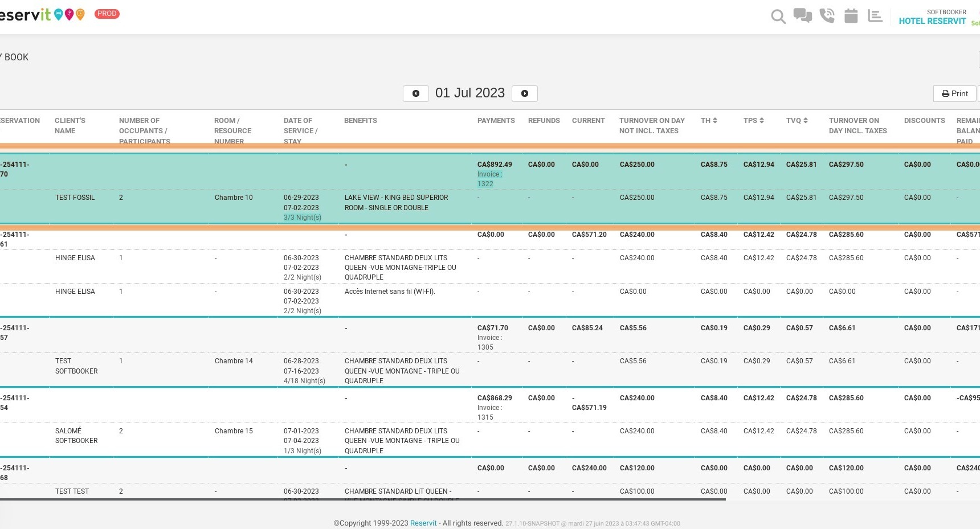
Task: Open the chat messages icon
Action: tap(803, 15)
